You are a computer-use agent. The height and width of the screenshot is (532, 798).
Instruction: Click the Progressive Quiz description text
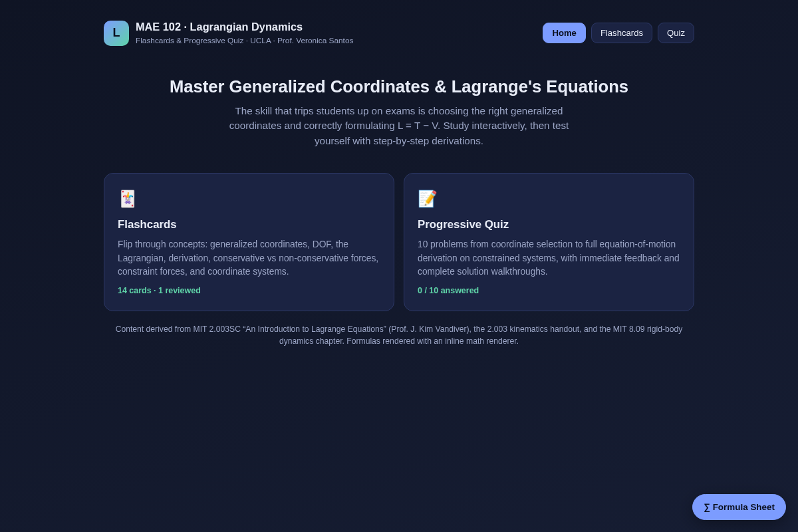pyautogui.click(x=549, y=258)
